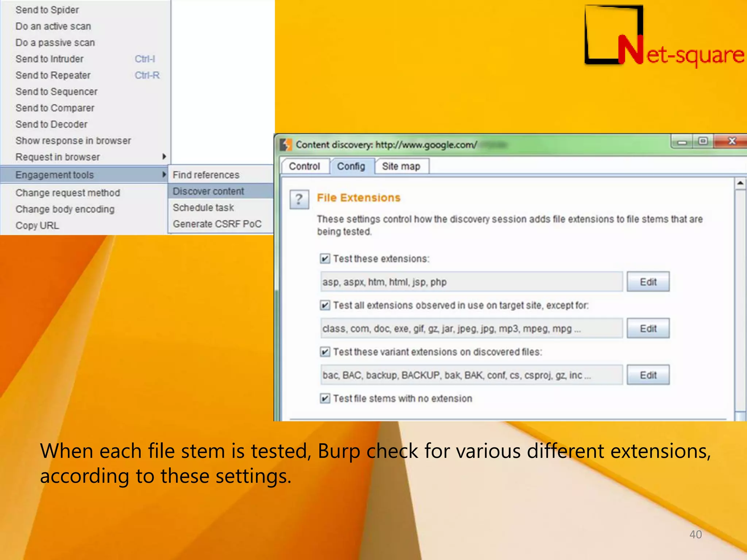
Task: Choose 'Copy URL' menu entry
Action: 85,226
